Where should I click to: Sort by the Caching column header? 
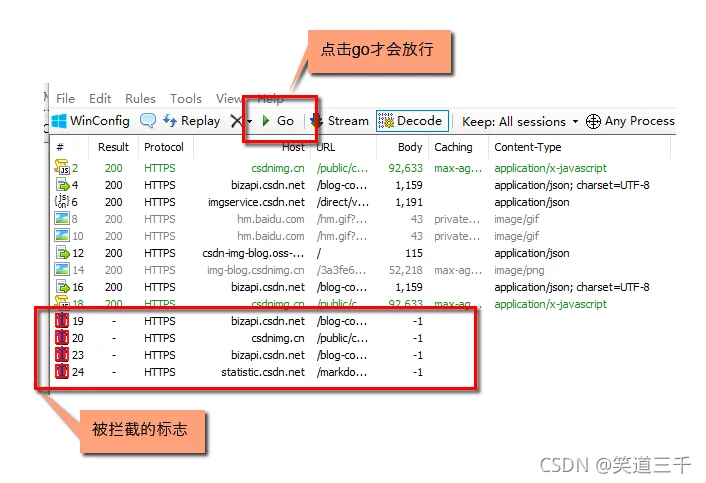pyautogui.click(x=453, y=147)
